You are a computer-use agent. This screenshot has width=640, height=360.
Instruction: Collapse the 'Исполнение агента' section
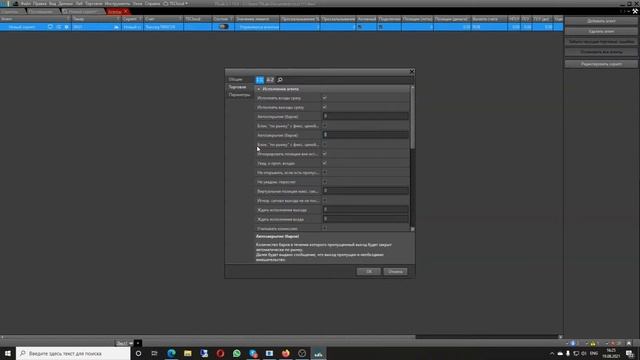259,89
